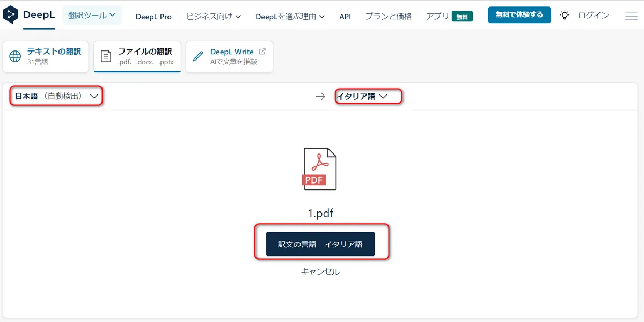Switch to ファイルの翻訳 tab
644x322 pixels.
[137, 56]
